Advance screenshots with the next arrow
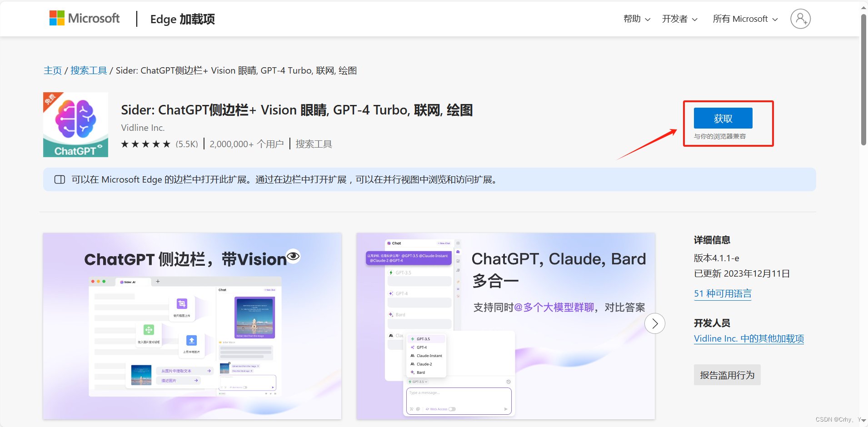 [x=655, y=323]
